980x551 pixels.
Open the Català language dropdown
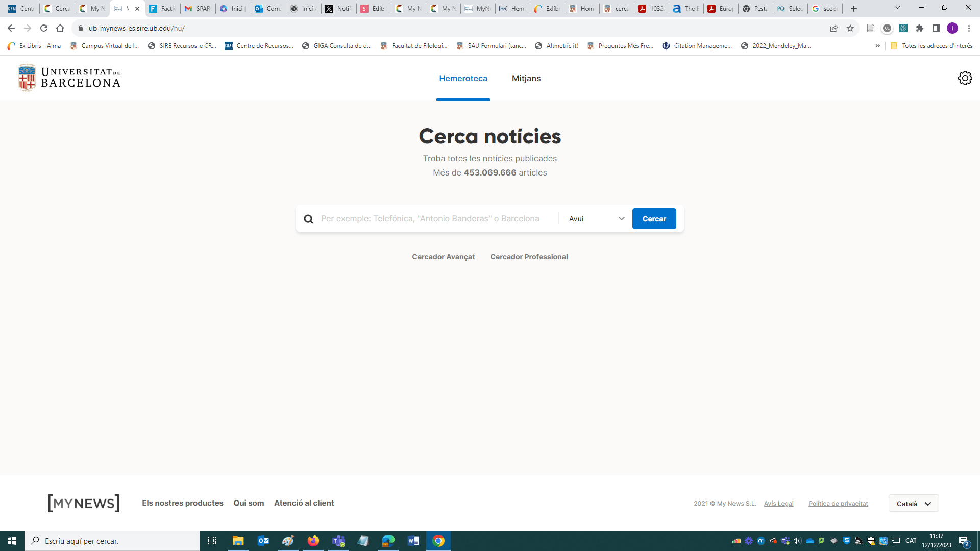coord(913,504)
